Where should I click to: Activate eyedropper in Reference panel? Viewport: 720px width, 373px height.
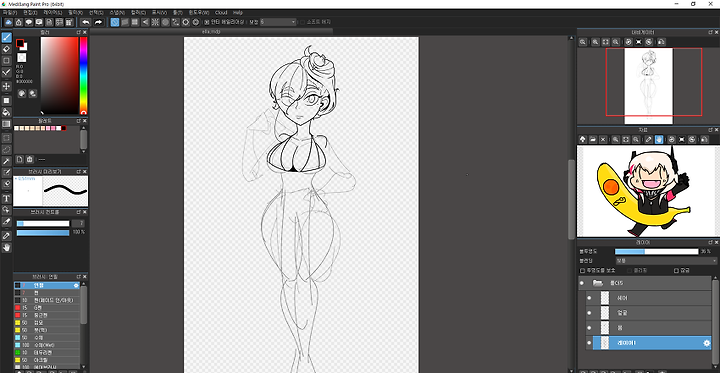(x=648, y=139)
